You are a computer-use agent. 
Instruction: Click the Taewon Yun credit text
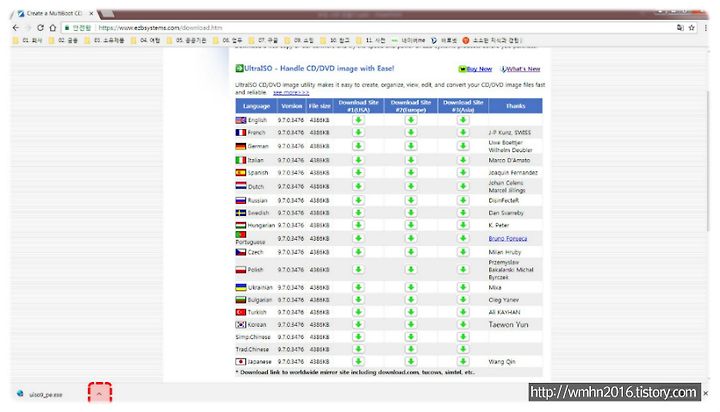coord(508,324)
